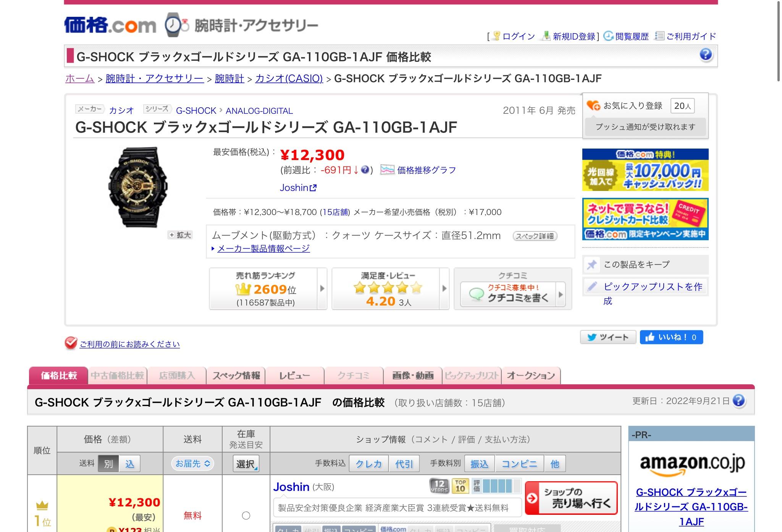Image resolution: width=782 pixels, height=532 pixels.
Task: Open the メーカー製品情報ページ link
Action: 263,249
